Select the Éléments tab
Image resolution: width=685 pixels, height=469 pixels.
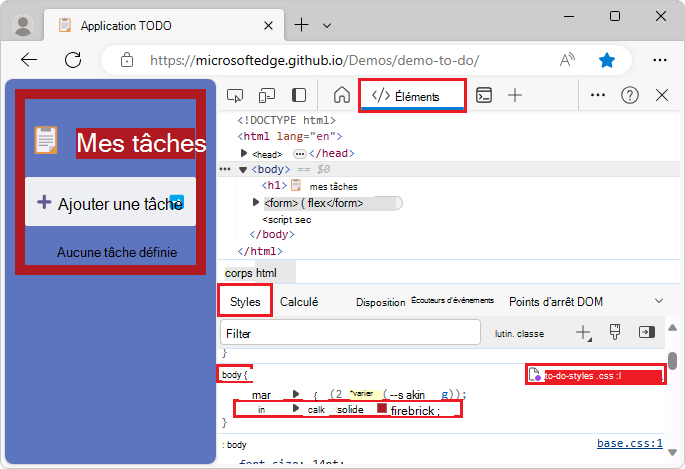tap(412, 96)
